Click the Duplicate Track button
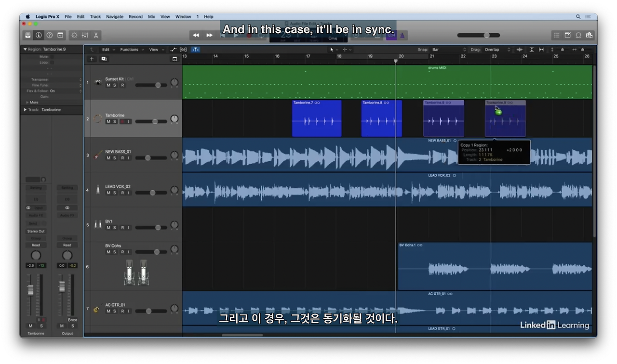 click(104, 59)
